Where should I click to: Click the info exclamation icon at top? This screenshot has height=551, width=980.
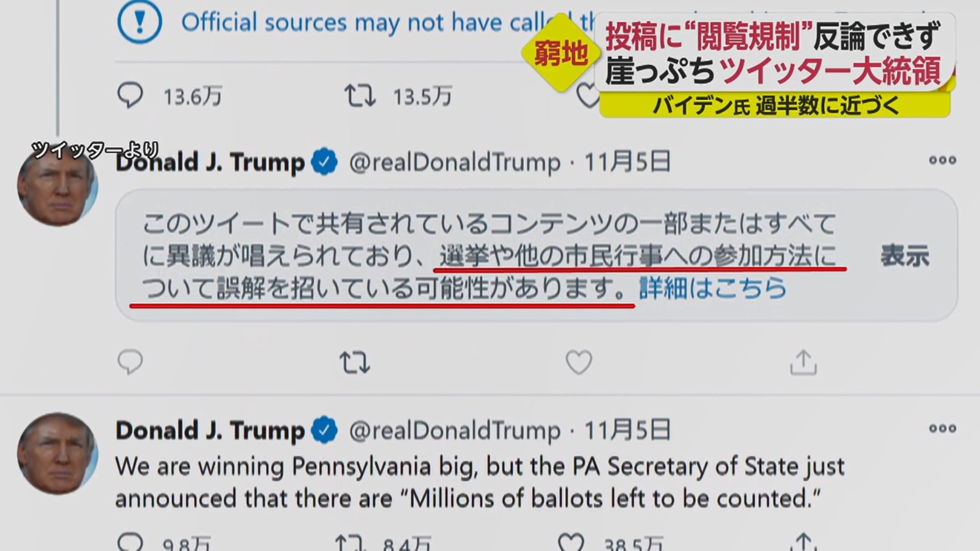(139, 22)
